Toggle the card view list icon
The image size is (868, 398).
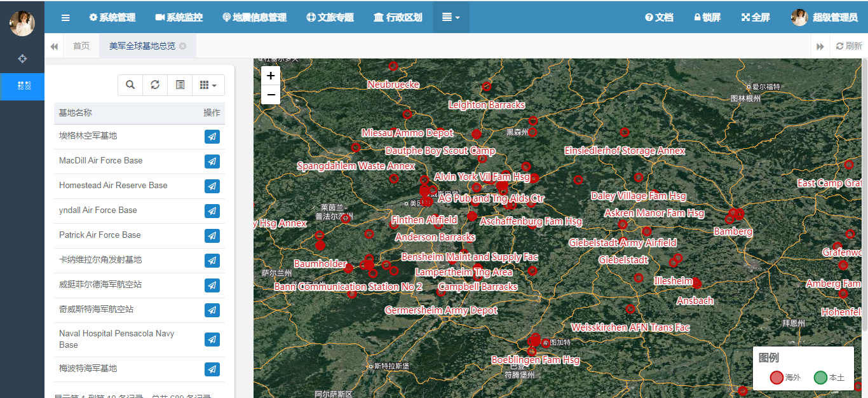pos(180,85)
